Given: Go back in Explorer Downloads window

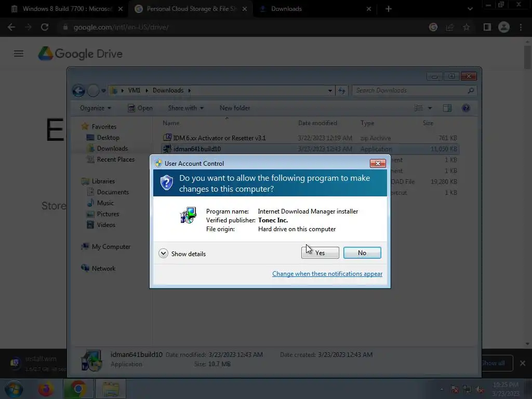Looking at the screenshot, I should pos(79,90).
